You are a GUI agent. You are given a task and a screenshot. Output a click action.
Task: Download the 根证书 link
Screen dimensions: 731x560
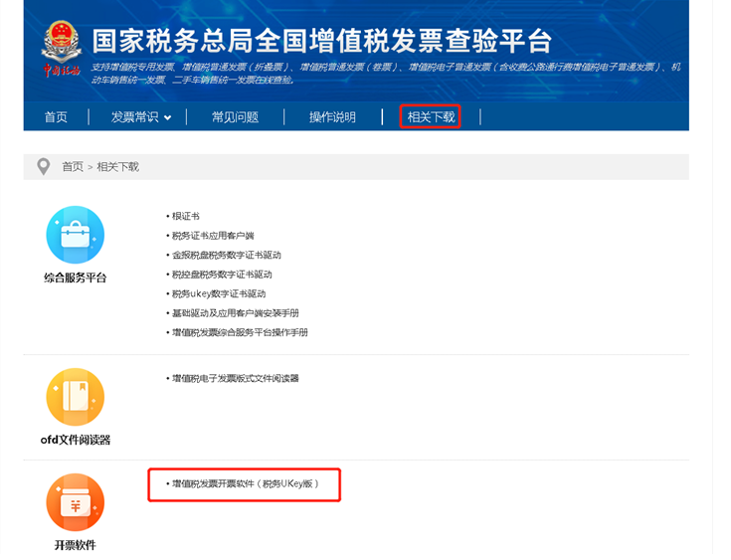pos(186,216)
